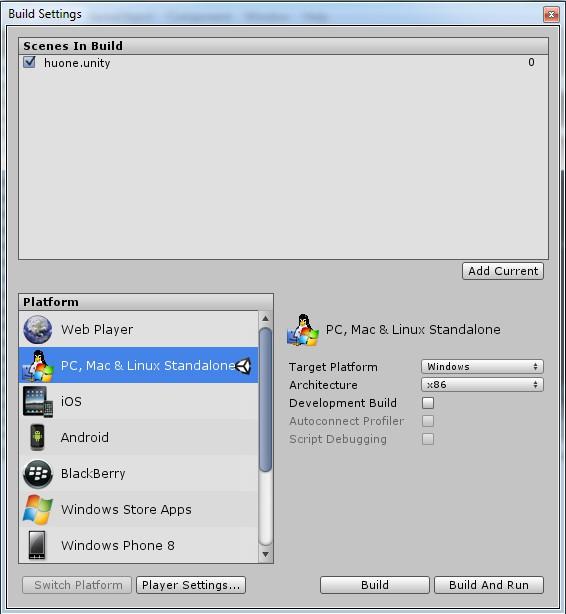Close the Build Settings window
566x614 pixels.
(551, 15)
